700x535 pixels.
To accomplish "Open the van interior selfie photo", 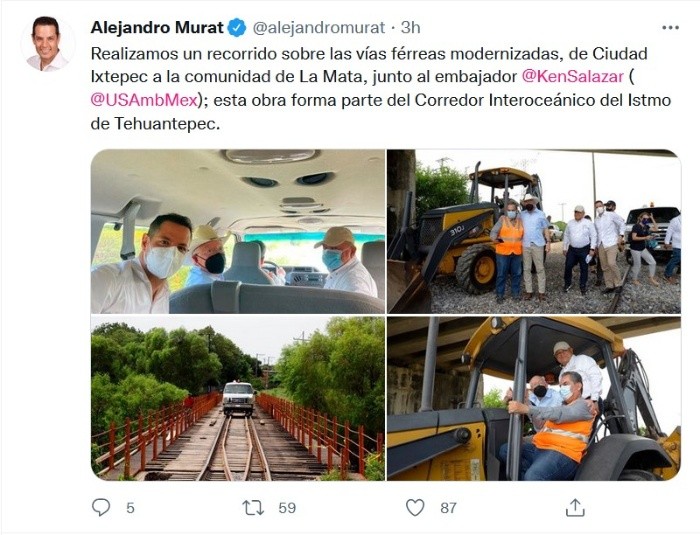I will [x=238, y=231].
